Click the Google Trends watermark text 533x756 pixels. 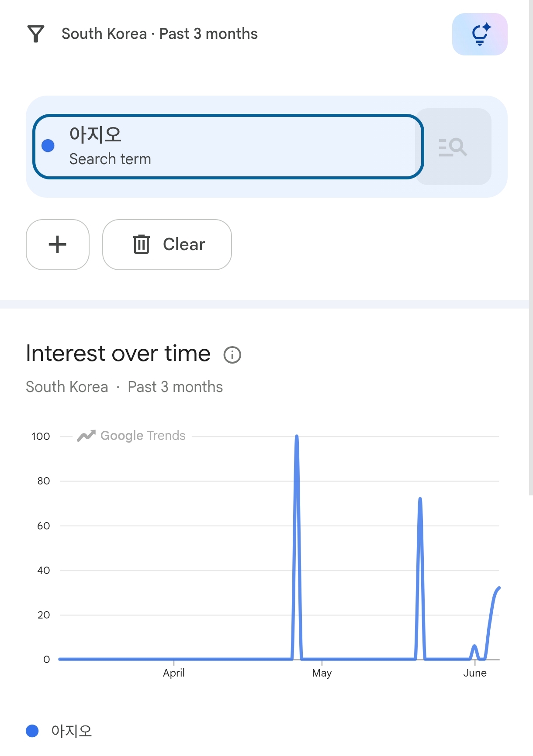point(143,436)
